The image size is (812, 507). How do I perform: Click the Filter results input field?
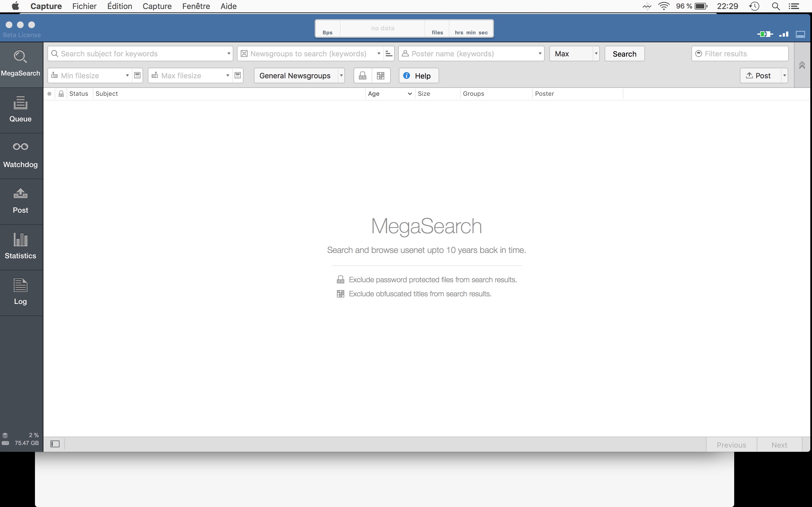pyautogui.click(x=740, y=53)
